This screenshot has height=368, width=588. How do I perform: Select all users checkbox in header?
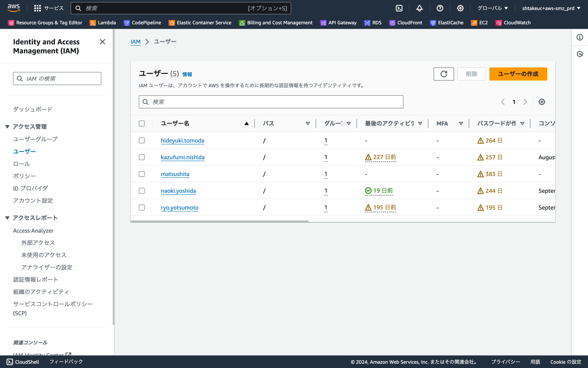point(142,124)
